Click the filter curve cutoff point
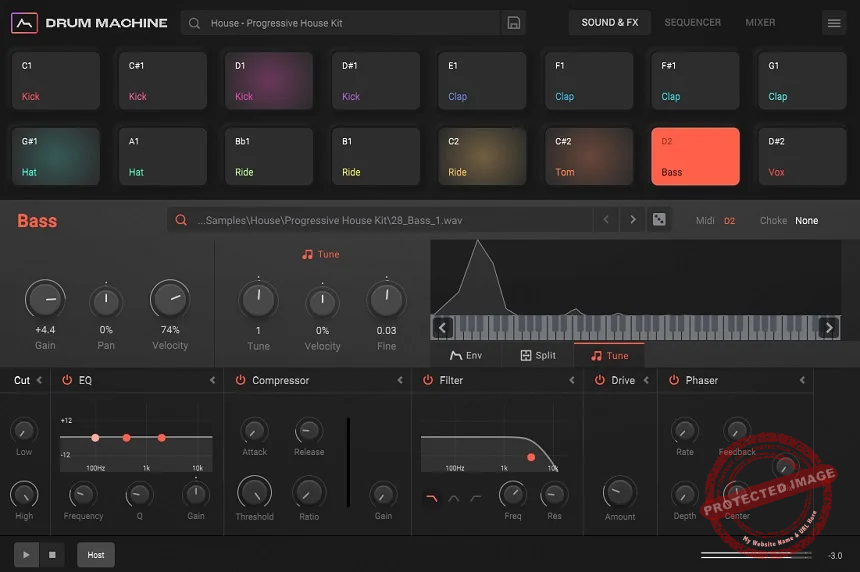 (531, 457)
